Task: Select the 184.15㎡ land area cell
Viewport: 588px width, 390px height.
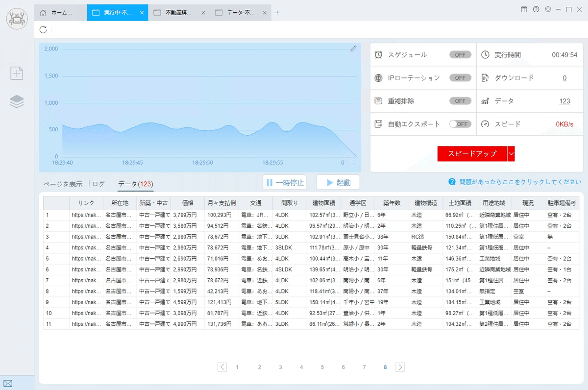Action: pos(460,302)
